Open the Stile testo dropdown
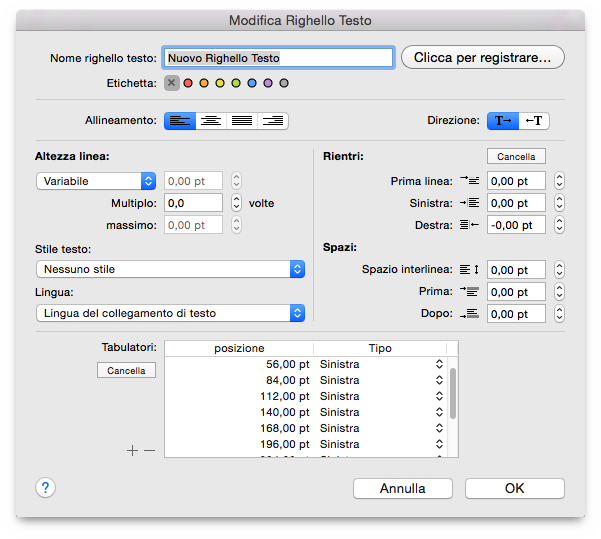 pyautogui.click(x=171, y=269)
